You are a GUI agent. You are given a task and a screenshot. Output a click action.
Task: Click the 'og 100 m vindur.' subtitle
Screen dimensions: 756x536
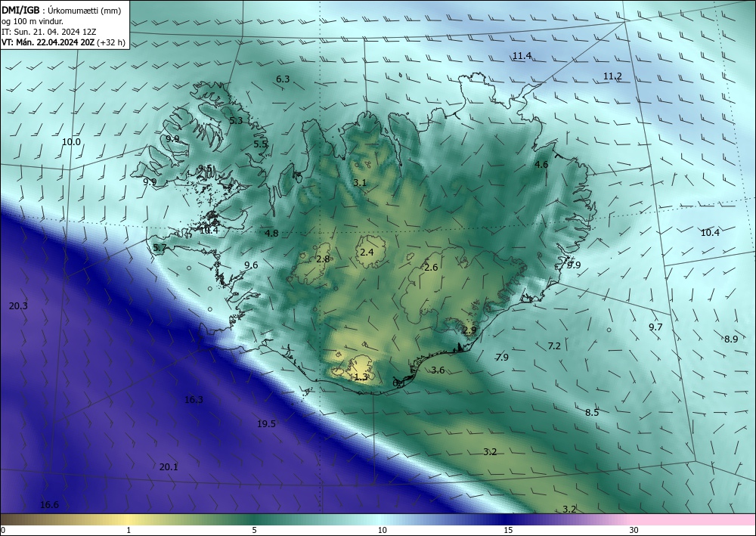33,21
